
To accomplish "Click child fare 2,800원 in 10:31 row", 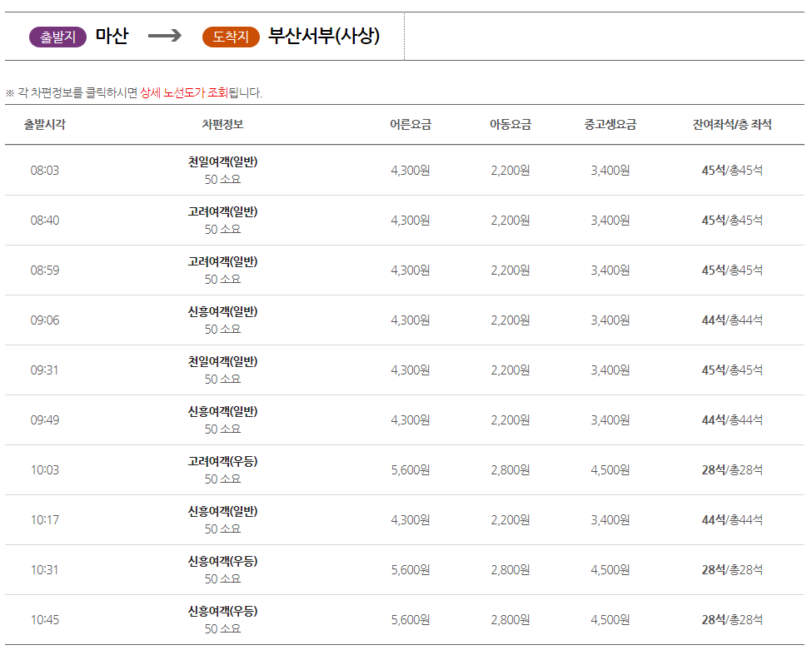I will click(x=511, y=569).
